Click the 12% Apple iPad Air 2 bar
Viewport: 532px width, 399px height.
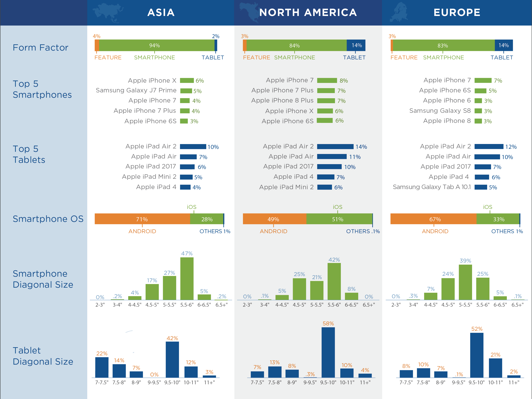tap(489, 146)
